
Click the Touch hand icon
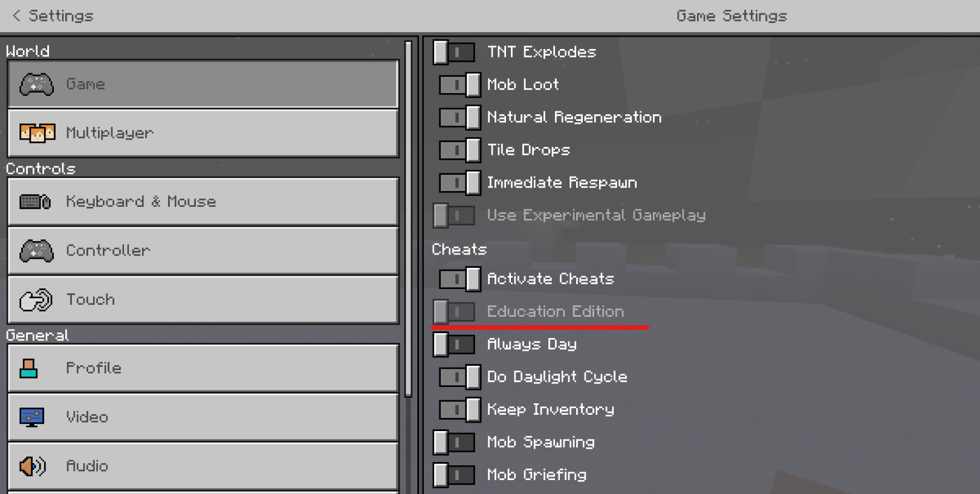pos(36,299)
